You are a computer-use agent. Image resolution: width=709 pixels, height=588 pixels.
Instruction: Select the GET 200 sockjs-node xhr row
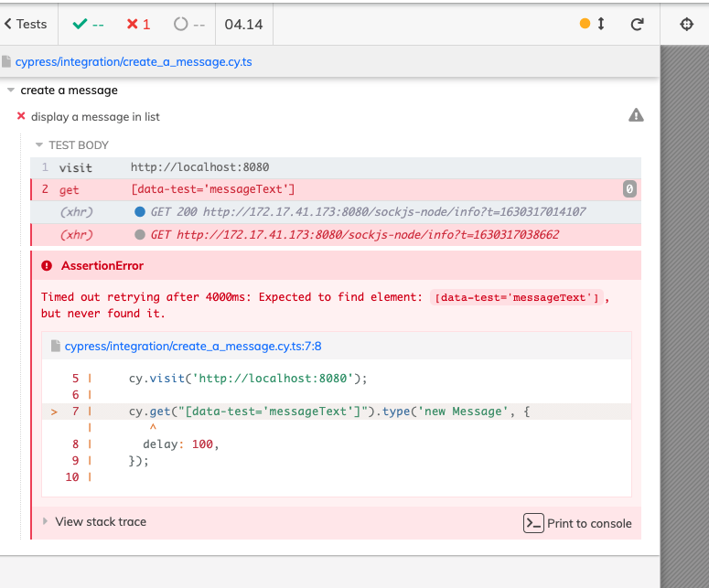click(x=336, y=212)
